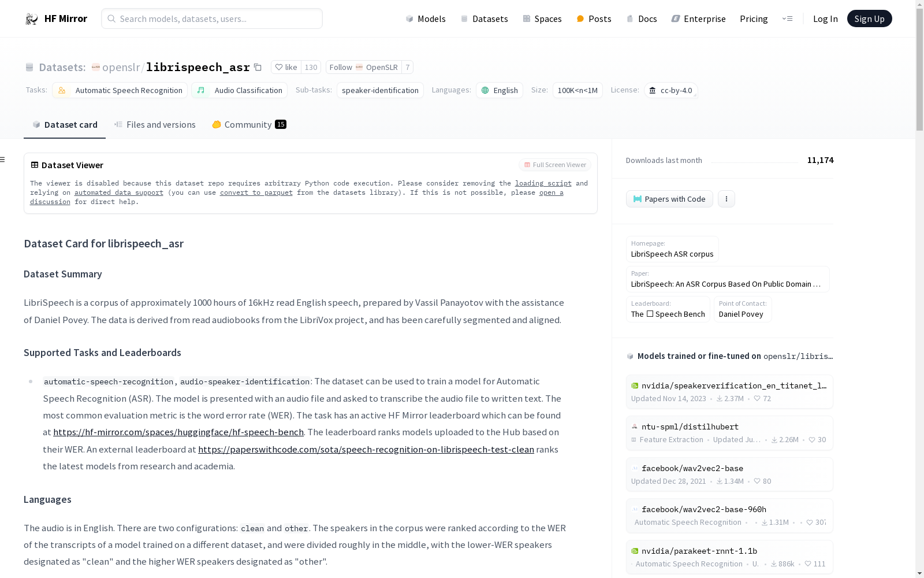Viewport: 924px width, 578px height.
Task: Open the table of contents sidebar icon
Action: pos(3,160)
